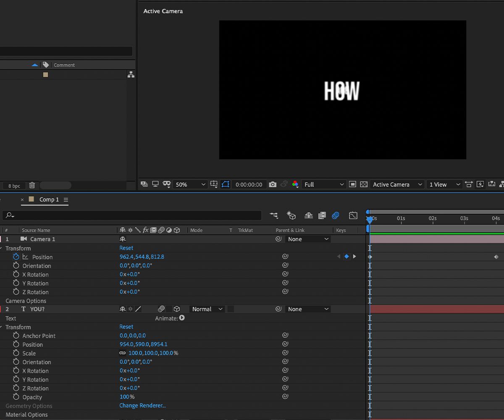Screen dimensions: 504x420
Task: Click the Position stopwatch on Camera 1
Action: tap(16, 256)
